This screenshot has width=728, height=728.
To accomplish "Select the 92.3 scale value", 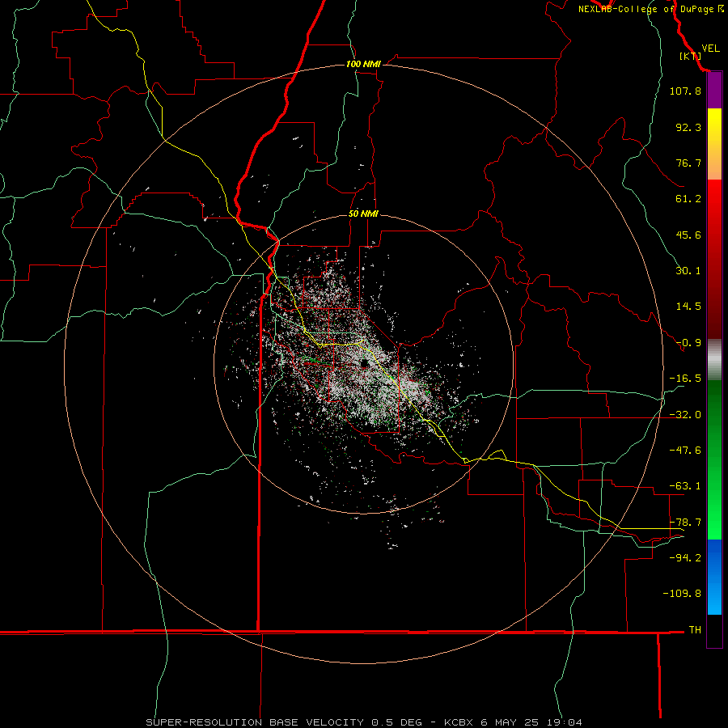I will 688,127.
